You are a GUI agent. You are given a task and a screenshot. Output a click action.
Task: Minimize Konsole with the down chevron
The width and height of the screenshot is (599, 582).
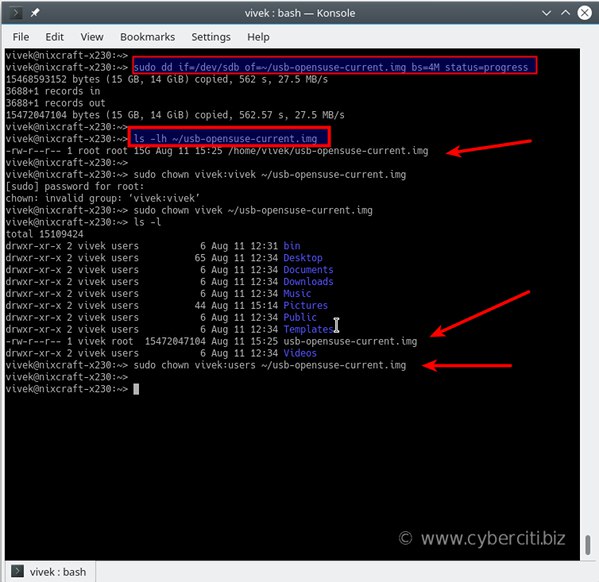point(546,13)
